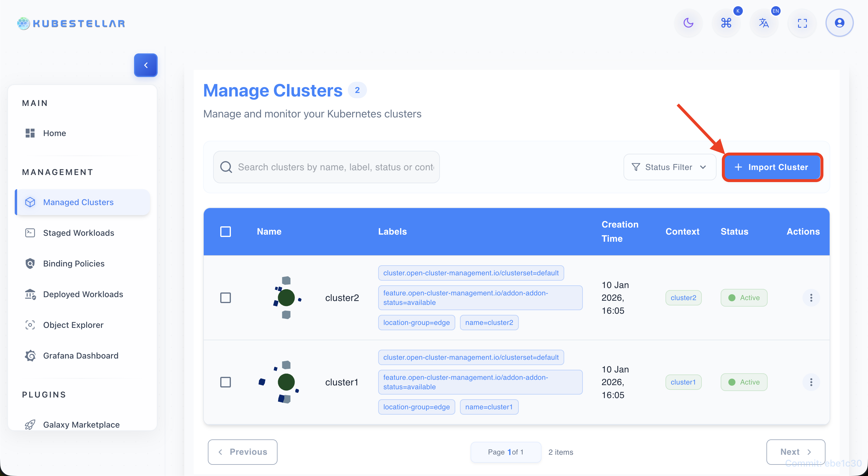Check the select-all checkbox in table header

click(x=226, y=231)
